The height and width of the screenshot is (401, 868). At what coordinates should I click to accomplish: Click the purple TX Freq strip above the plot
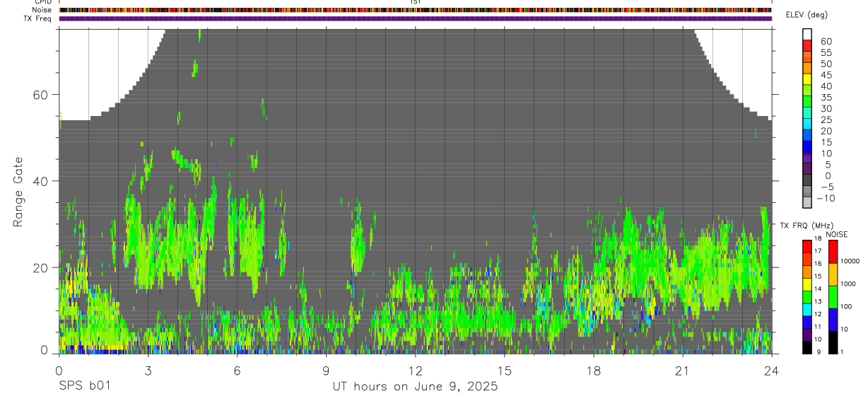[x=416, y=18]
